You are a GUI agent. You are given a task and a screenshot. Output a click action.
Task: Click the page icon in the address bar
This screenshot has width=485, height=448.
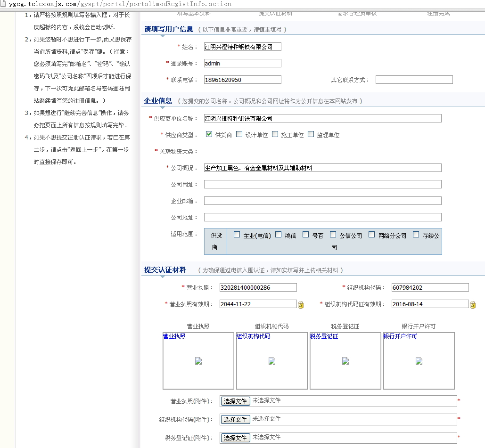point(3,4)
